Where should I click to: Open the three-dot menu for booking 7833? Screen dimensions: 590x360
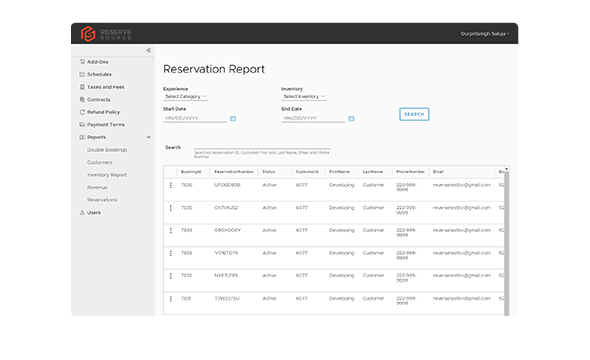click(171, 253)
